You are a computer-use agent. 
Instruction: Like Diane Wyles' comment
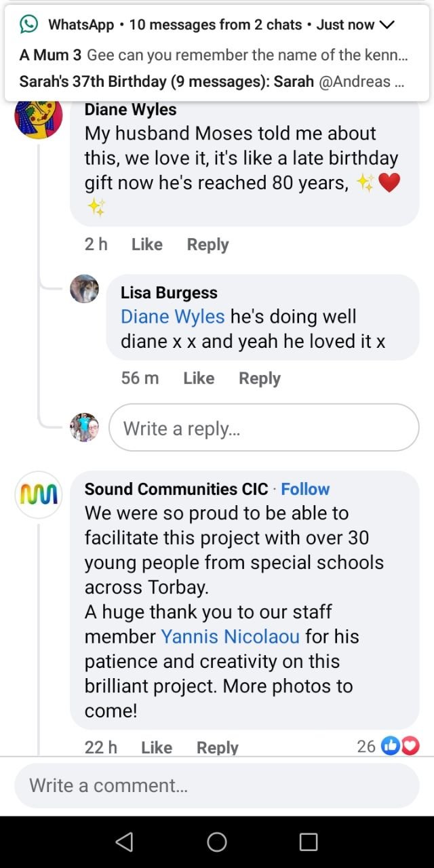146,244
